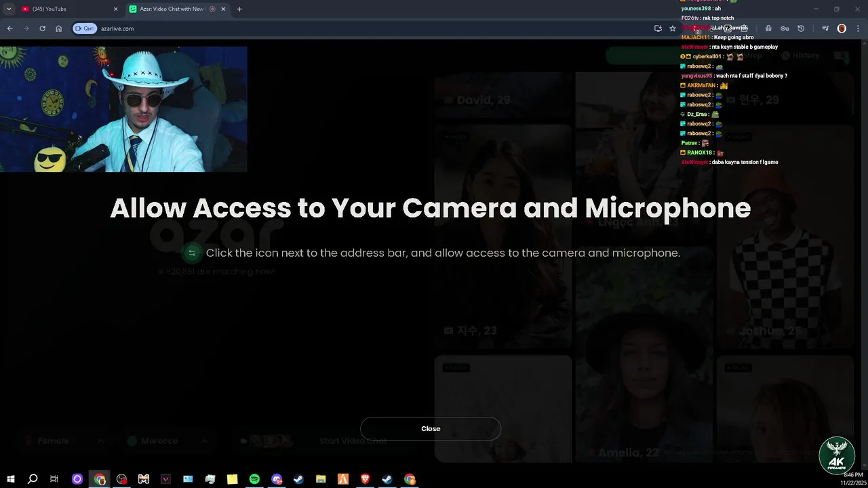Open the history clock extension icon

(x=801, y=28)
